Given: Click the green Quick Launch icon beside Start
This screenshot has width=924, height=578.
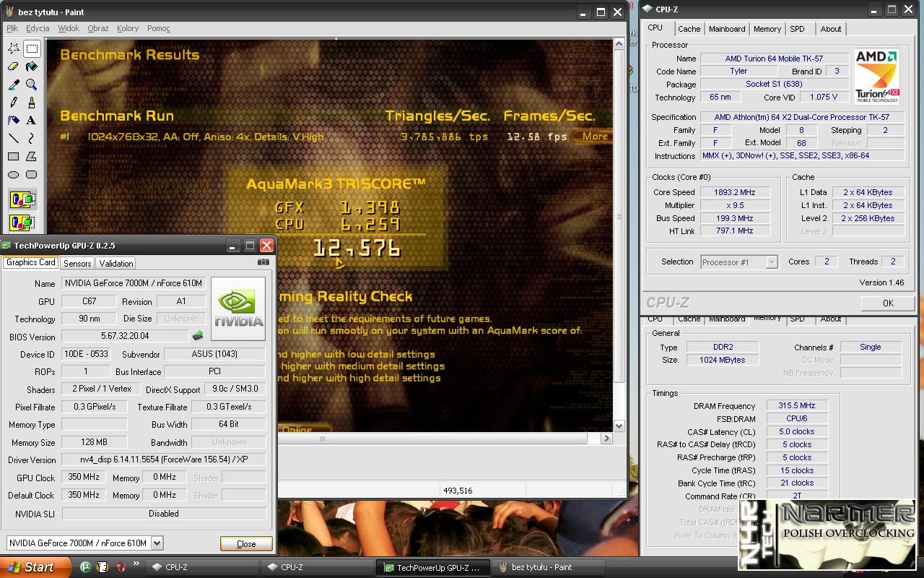Looking at the screenshot, I should coord(85,567).
